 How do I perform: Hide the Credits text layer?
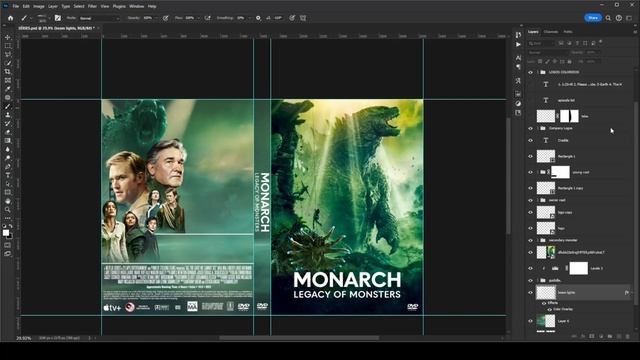531,140
